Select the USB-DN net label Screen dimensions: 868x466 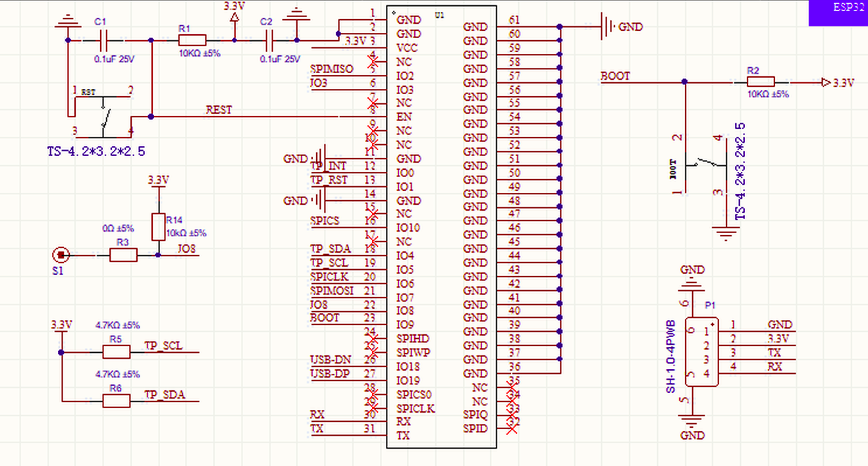330,360
